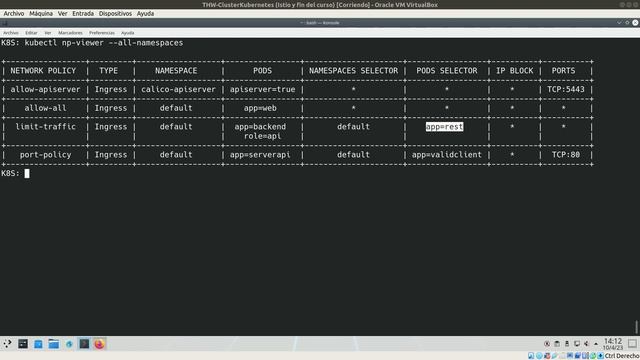Click IP BLOCK column header
This screenshot has width=640, height=360.
[514, 71]
